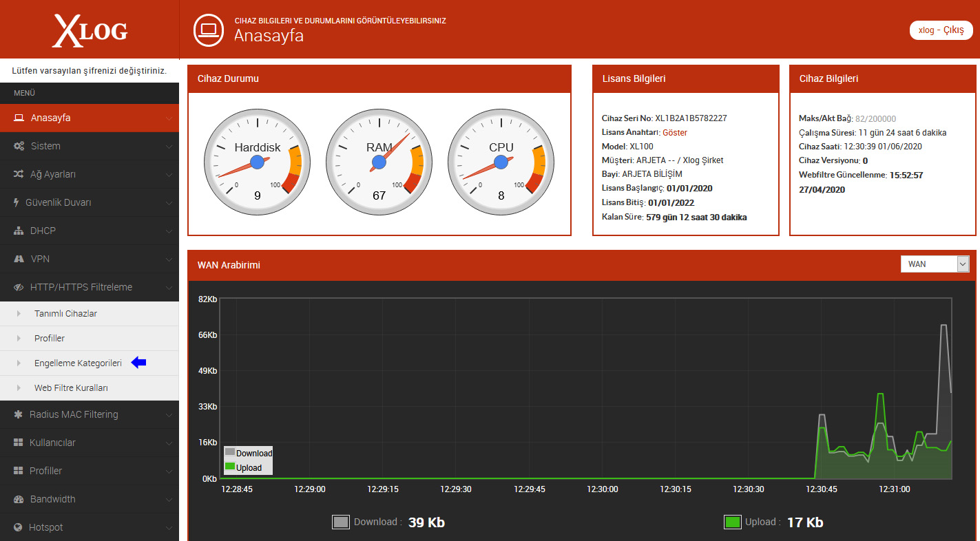This screenshot has height=541, width=980.
Task: Click the Cihaz Durumu panel header
Action: 379,78
